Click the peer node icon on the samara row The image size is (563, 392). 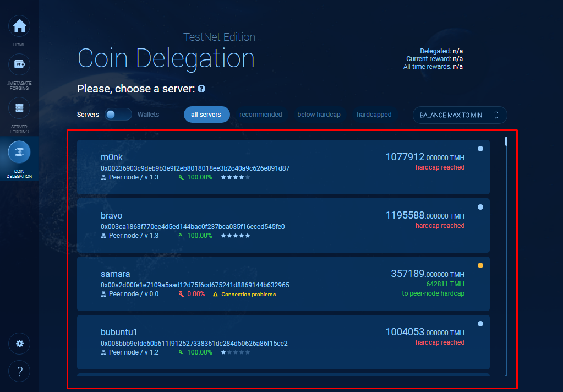coord(103,294)
